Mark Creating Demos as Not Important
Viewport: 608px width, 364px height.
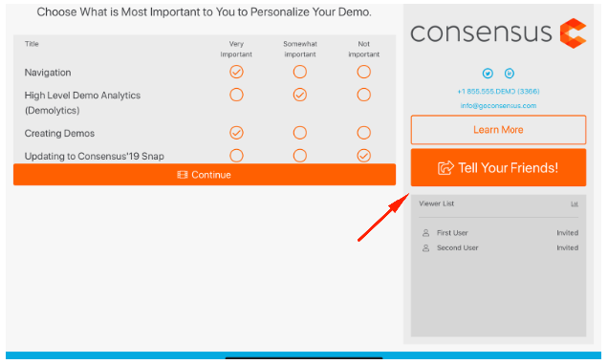[x=363, y=133]
